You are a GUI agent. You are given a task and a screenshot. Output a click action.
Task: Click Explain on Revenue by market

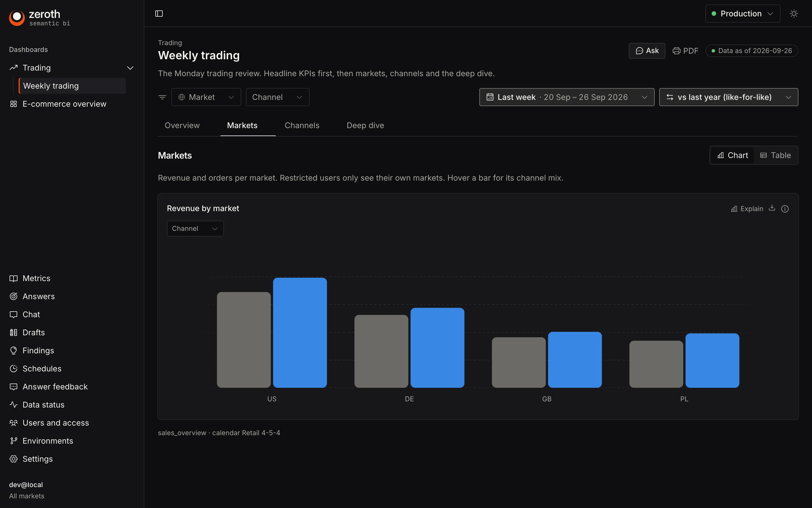pyautogui.click(x=747, y=209)
